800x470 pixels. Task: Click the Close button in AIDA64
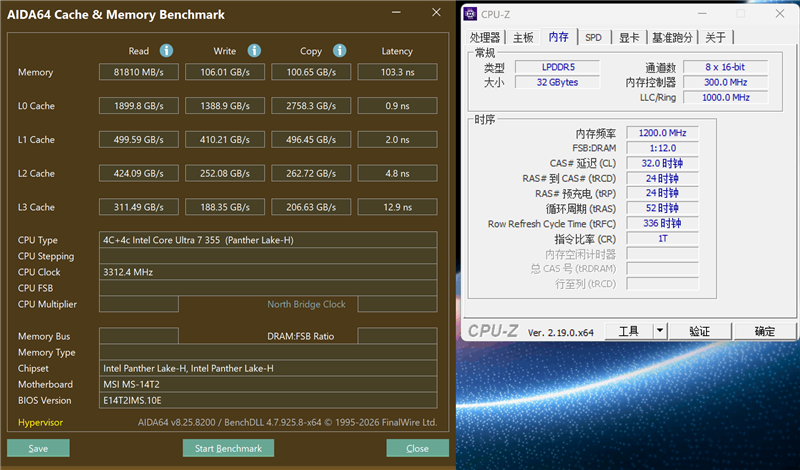click(417, 448)
